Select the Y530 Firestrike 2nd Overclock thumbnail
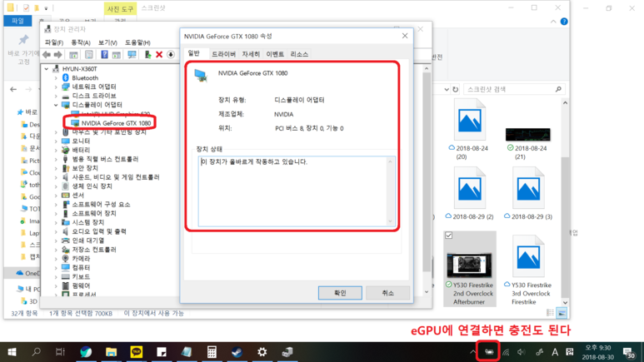Image resolution: width=644 pixels, height=362 pixels. pos(469,265)
